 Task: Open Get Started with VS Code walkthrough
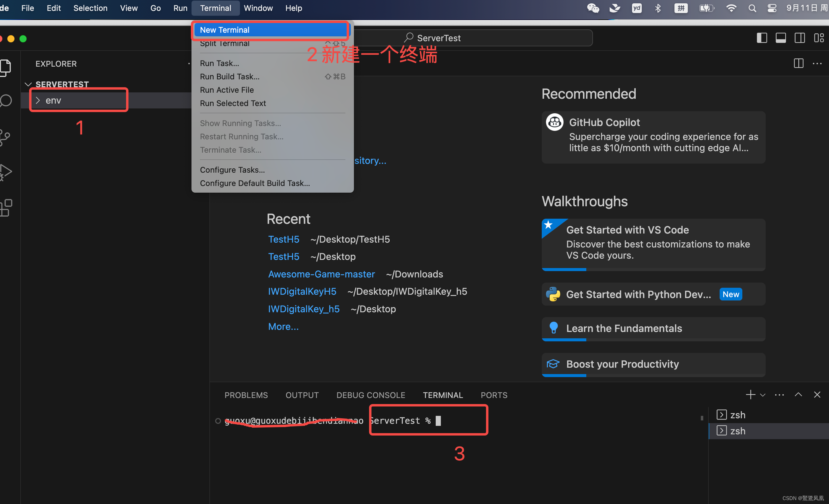[x=653, y=245]
